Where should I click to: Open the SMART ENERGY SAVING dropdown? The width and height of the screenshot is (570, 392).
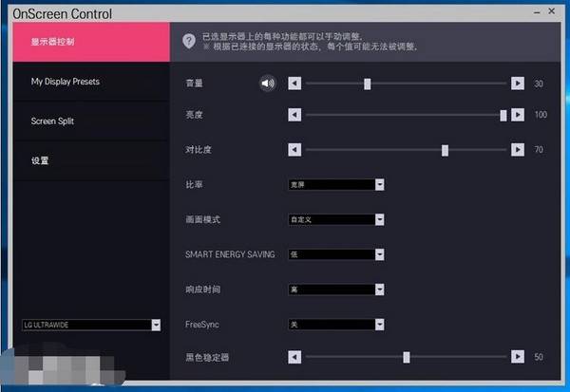coord(379,254)
